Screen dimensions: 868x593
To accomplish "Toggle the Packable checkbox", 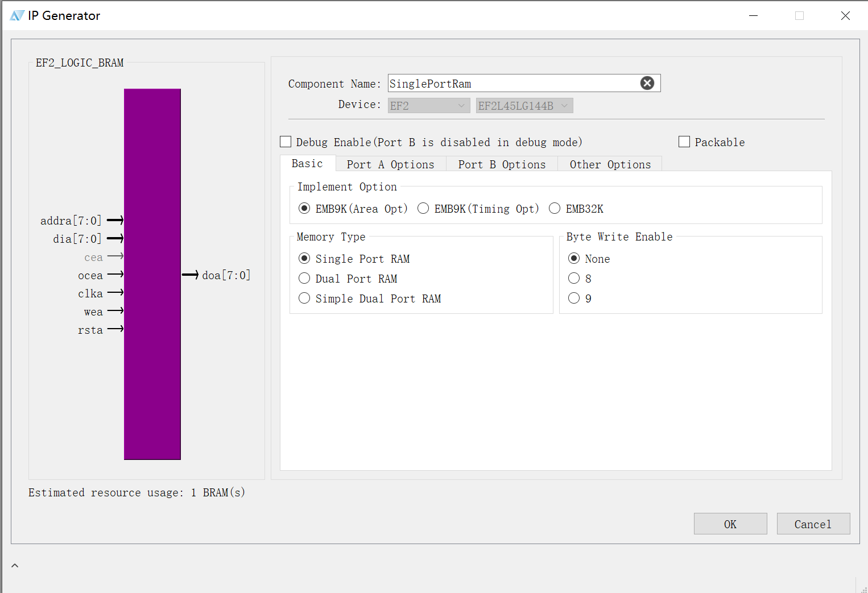I will 684,142.
